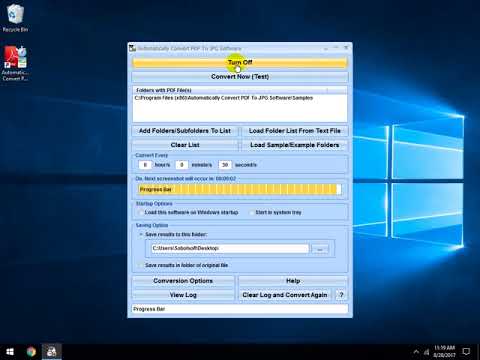This screenshot has width=480, height=360.
Task: Load Sample/Example Folders
Action: 294,145
